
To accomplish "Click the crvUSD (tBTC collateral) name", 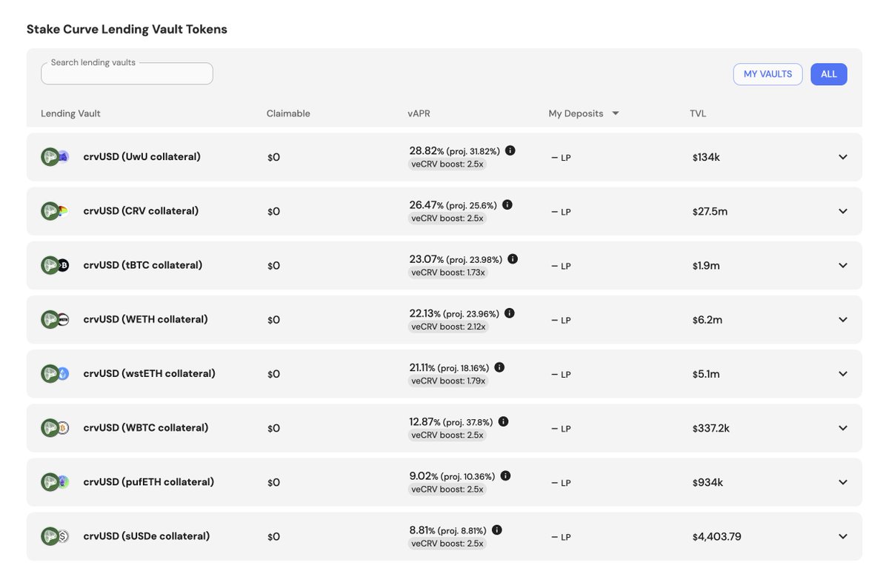I will tap(142, 265).
